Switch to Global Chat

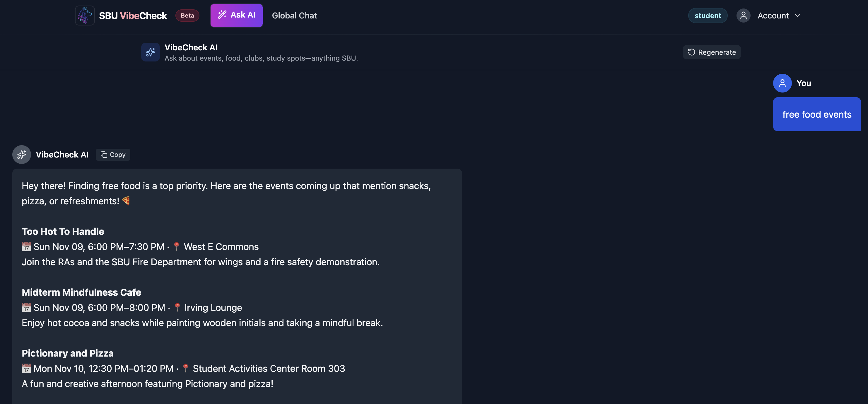pos(294,16)
